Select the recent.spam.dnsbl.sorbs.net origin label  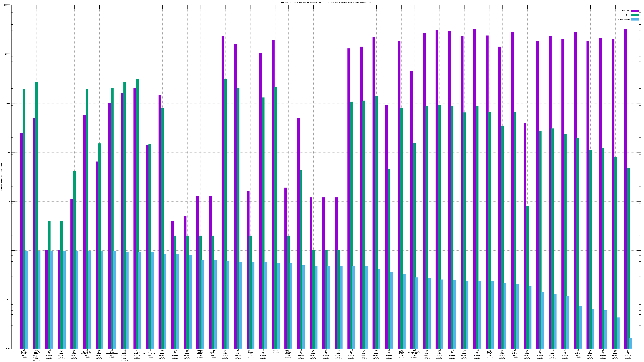pos(37,355)
